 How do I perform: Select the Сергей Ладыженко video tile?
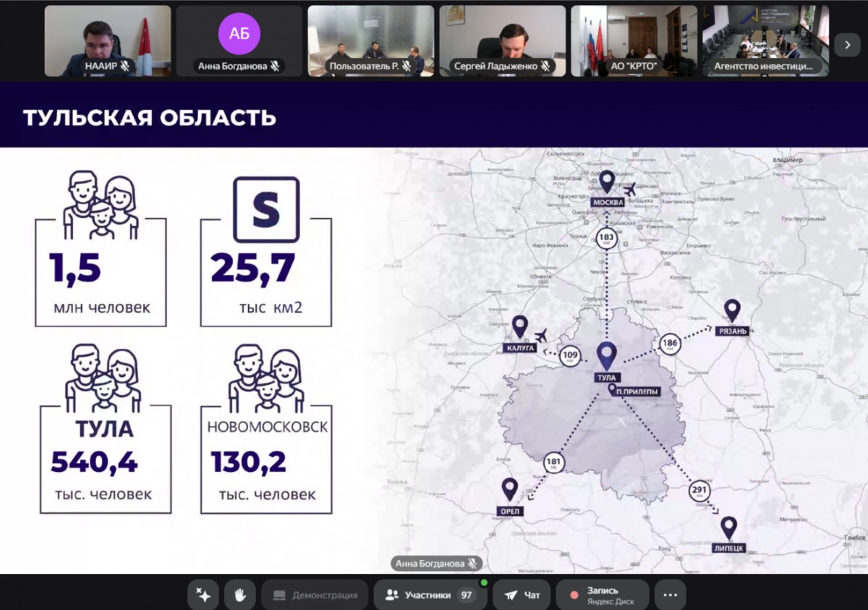coord(503,41)
